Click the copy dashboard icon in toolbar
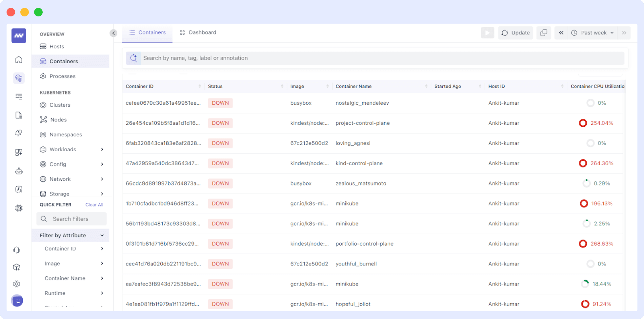Viewport: 644px width, 319px height. point(544,32)
